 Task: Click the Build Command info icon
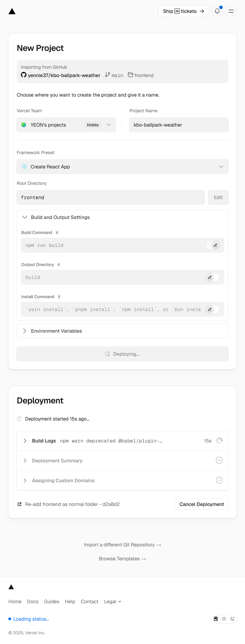pyautogui.click(x=57, y=233)
